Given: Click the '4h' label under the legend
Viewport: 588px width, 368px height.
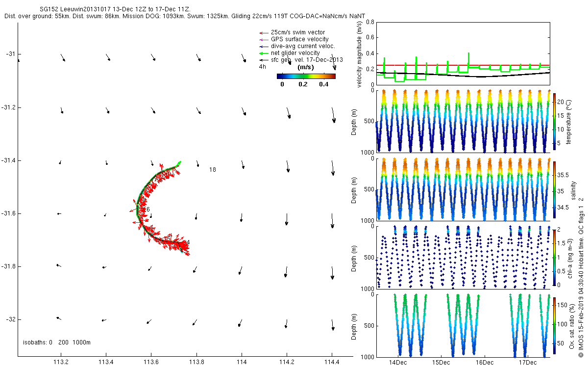Looking at the screenshot, I should [262, 67].
